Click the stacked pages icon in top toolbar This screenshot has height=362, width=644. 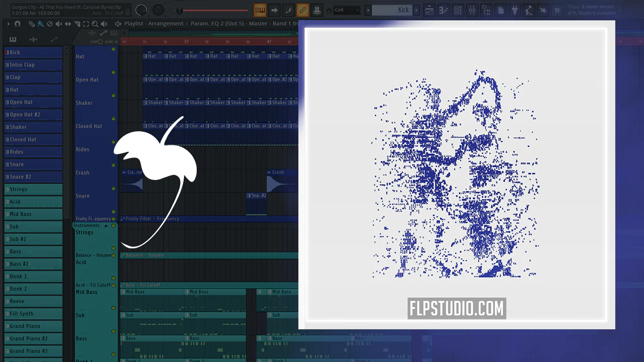[x=501, y=10]
